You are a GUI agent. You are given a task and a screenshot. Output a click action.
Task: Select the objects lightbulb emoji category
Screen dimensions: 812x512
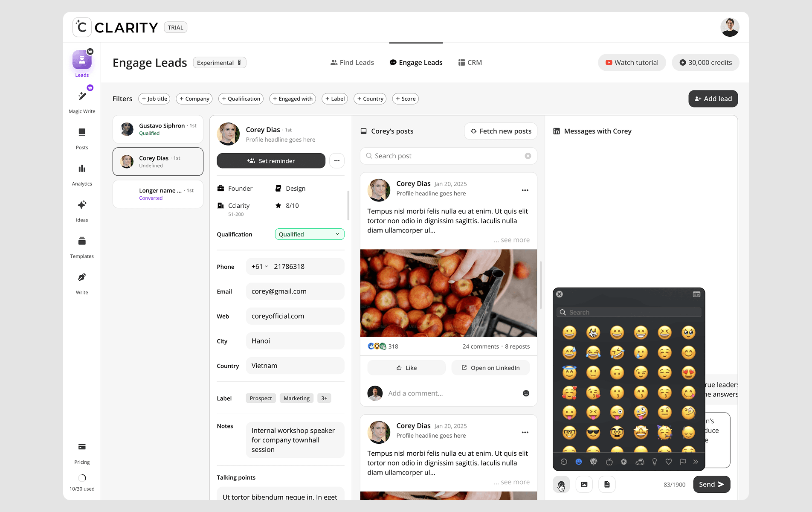(655, 462)
